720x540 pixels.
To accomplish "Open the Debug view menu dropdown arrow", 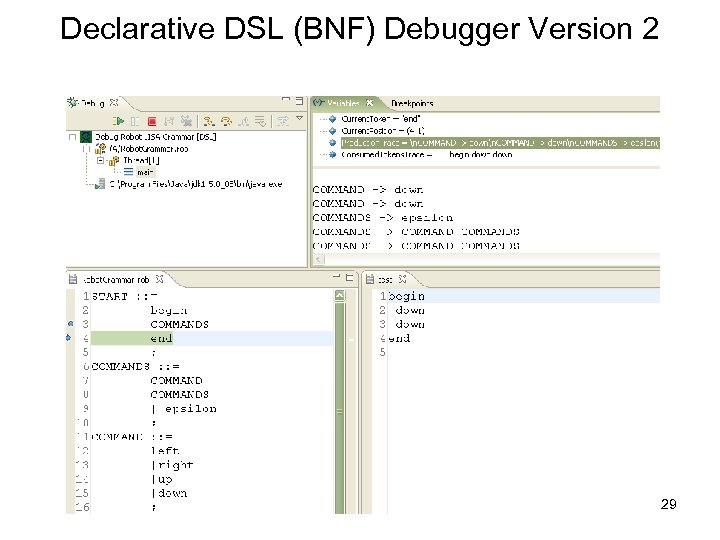I will coord(299,118).
